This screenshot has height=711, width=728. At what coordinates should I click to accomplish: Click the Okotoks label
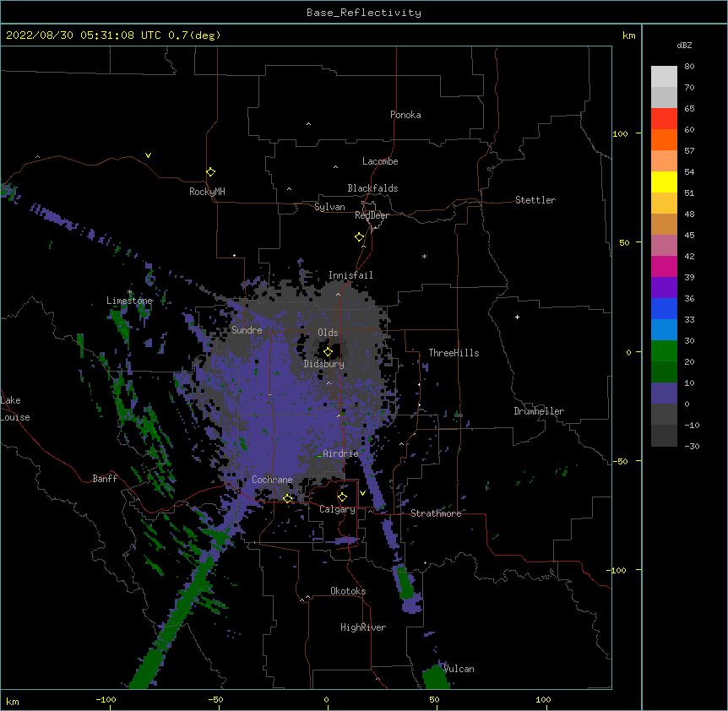click(x=348, y=591)
